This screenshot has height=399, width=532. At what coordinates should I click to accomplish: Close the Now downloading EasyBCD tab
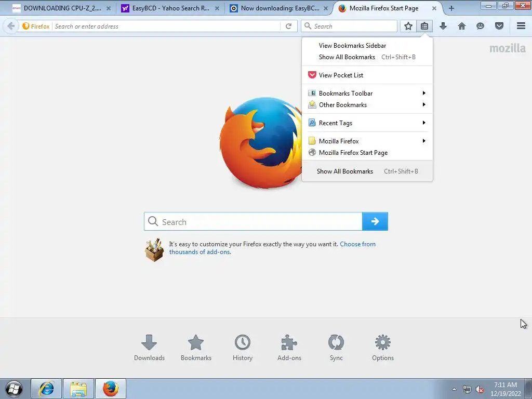326,8
